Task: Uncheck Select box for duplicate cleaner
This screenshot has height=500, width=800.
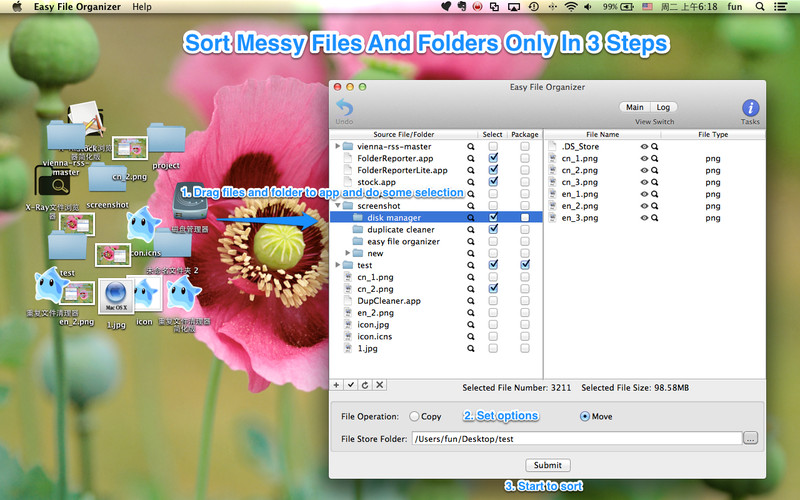Action: click(x=493, y=229)
